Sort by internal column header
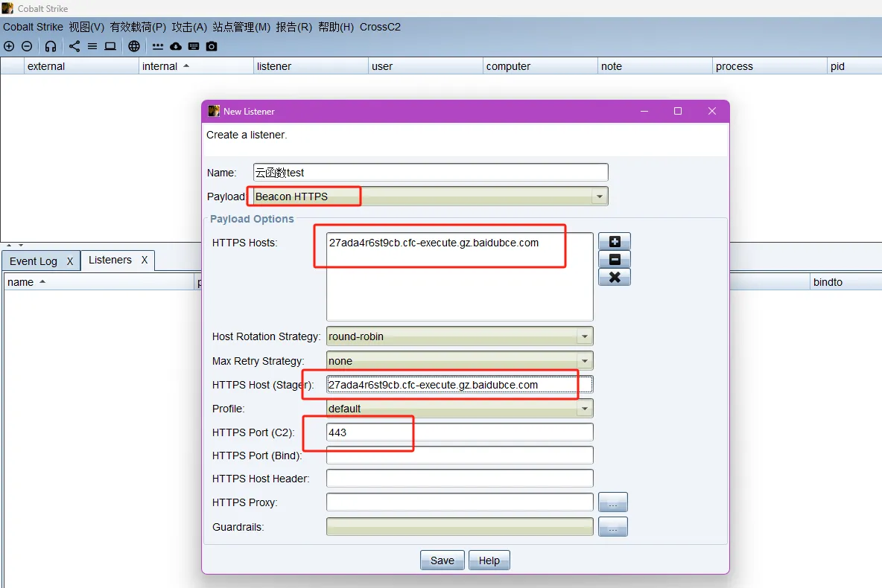 point(196,66)
